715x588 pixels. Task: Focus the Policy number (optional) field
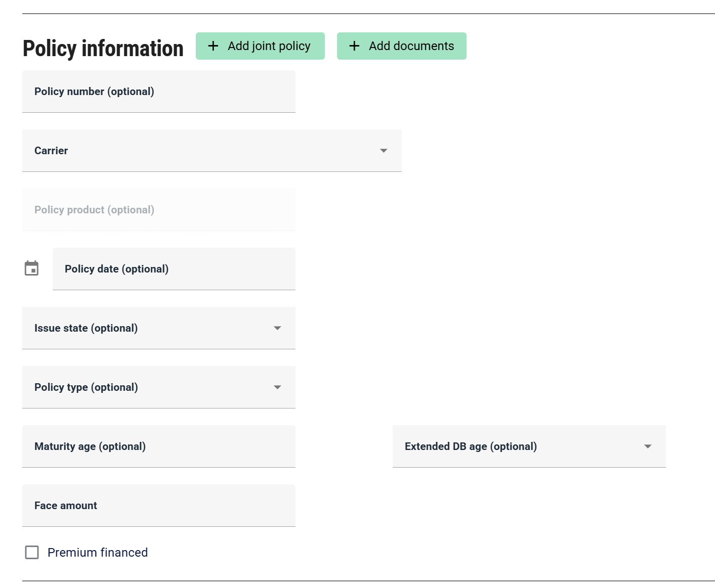[159, 92]
